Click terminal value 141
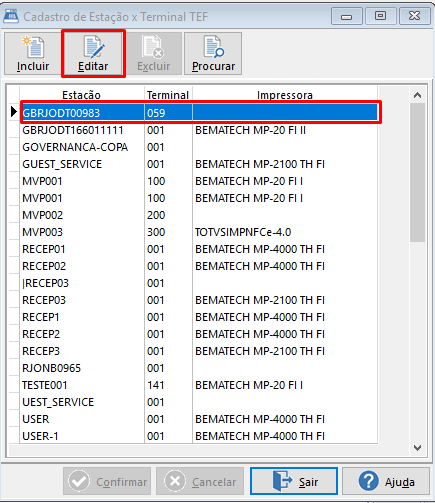435x503 pixels. 156,385
